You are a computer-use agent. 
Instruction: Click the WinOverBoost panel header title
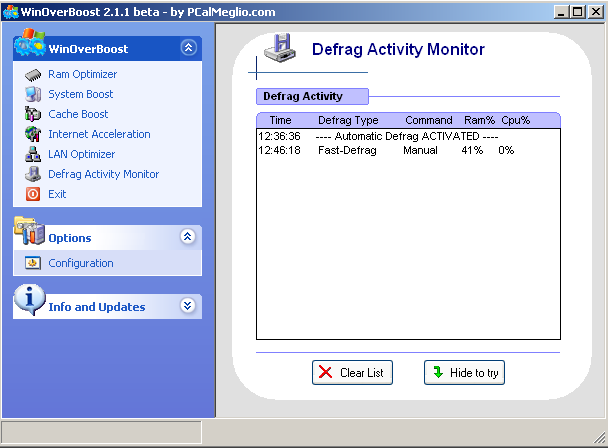pos(88,49)
